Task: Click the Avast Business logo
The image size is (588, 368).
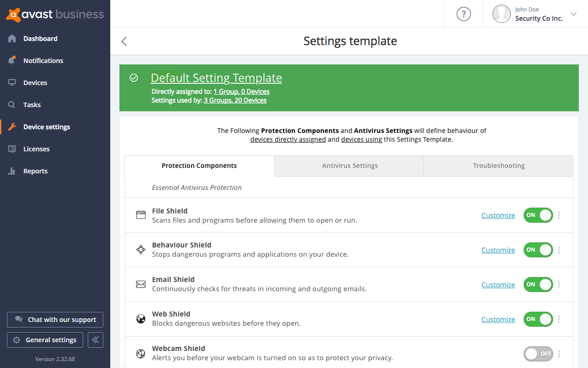Action: 55,14
